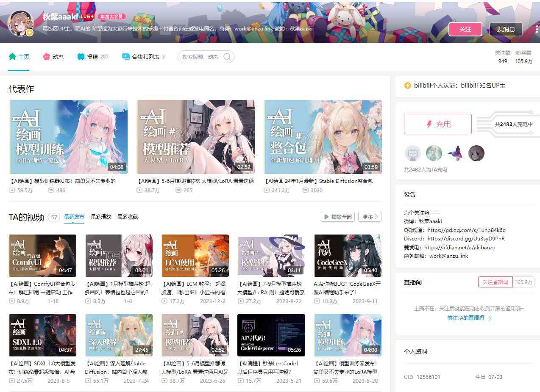540x392 pixels.
Task: Click the search magnifier icon
Action: tap(227, 57)
